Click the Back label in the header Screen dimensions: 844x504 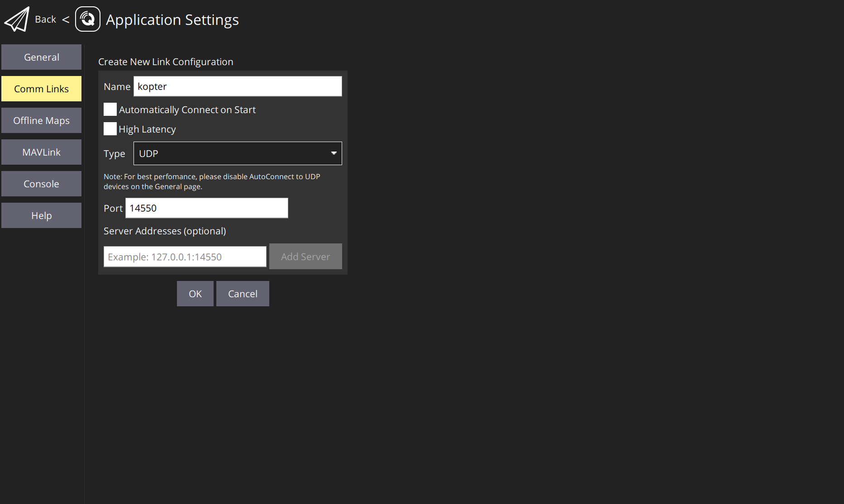(45, 19)
